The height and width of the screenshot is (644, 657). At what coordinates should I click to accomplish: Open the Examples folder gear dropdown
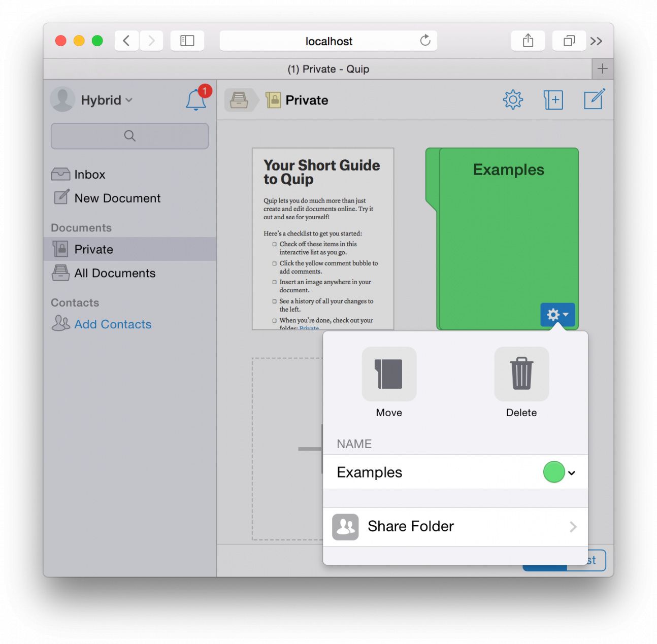pyautogui.click(x=557, y=315)
